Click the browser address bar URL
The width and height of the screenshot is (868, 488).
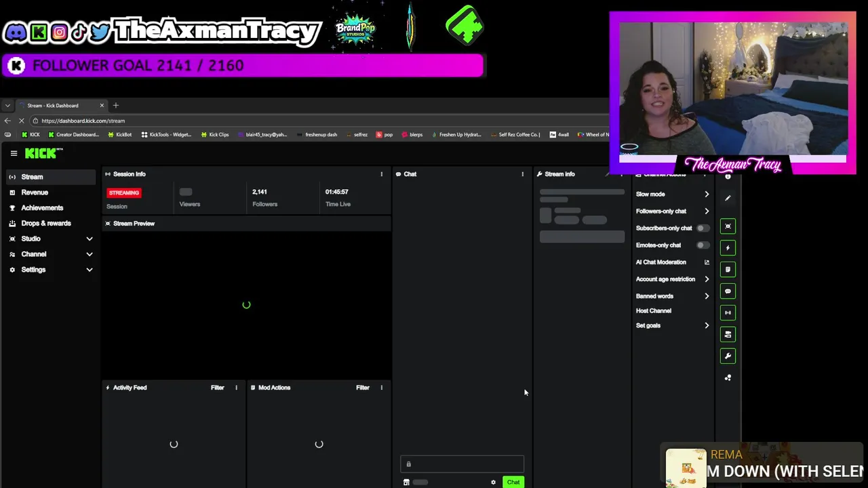point(83,121)
